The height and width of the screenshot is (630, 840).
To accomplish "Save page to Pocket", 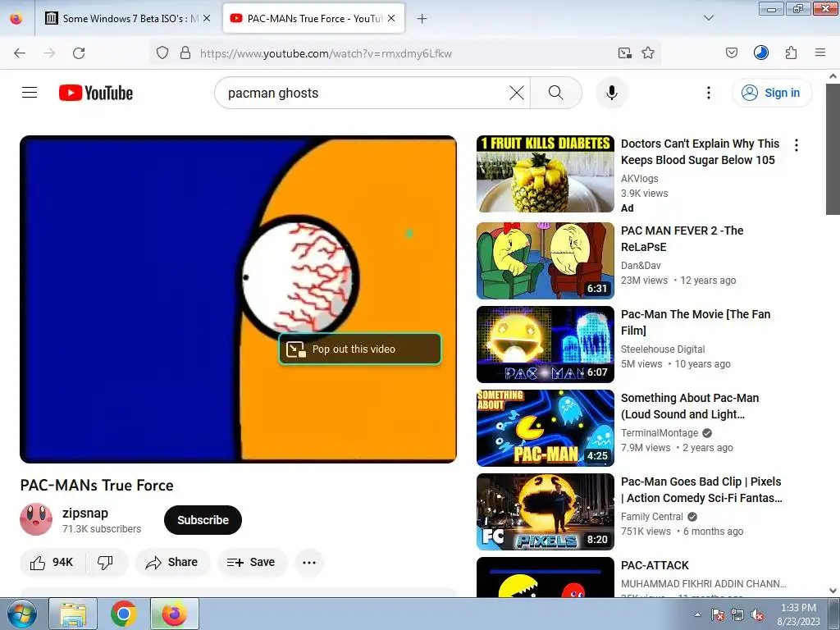I will click(731, 53).
